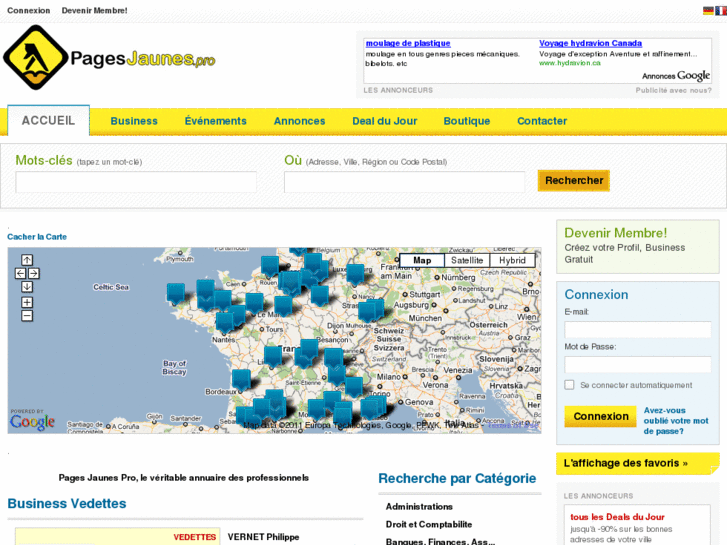
Task: Expand L'affichage des favoris panel
Action: (x=638, y=463)
